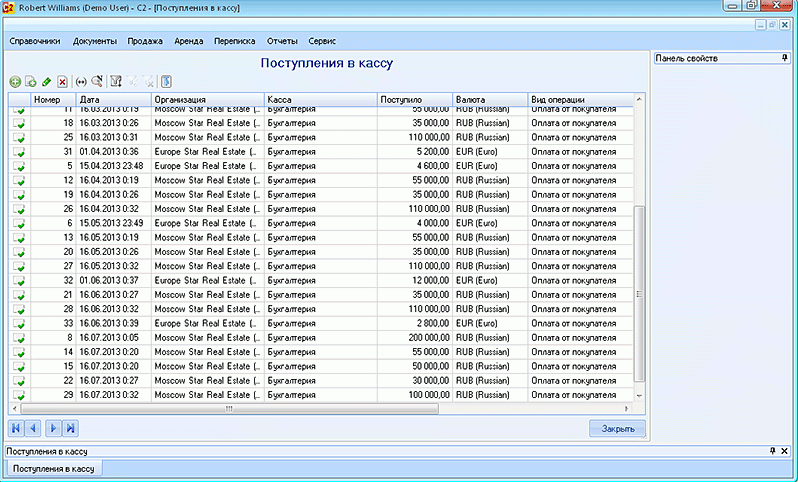Toggle pin on bottom Поступления в кассу panel
This screenshot has width=798, height=482.
click(771, 451)
